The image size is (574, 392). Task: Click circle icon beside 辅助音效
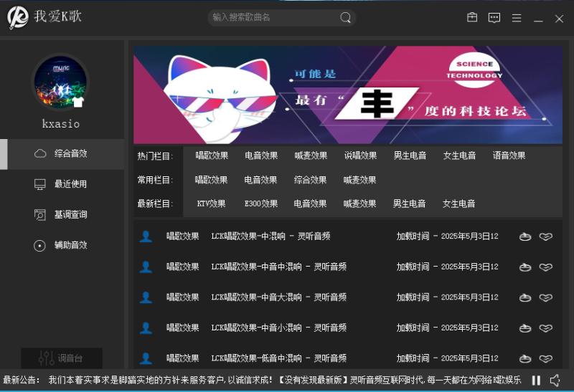pos(40,245)
